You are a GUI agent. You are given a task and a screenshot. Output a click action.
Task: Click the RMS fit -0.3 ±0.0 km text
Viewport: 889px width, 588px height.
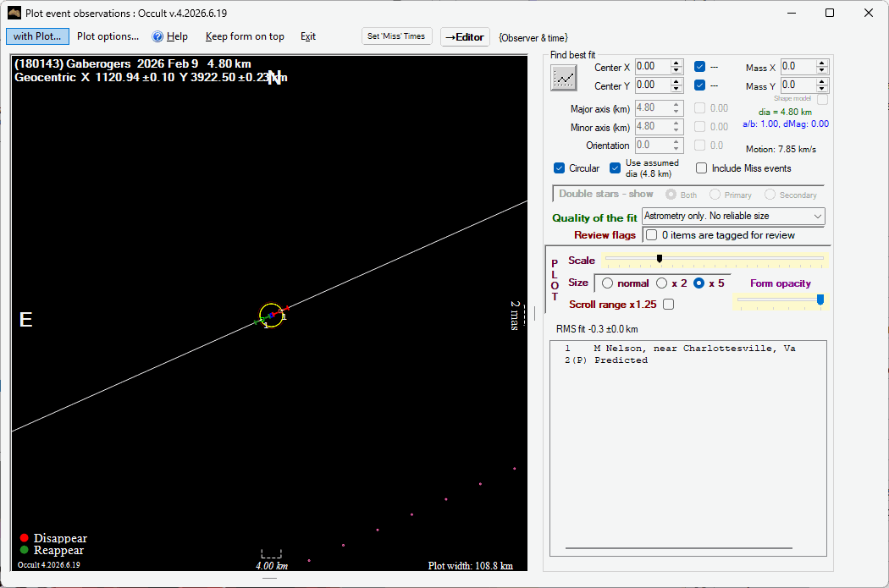pyautogui.click(x=597, y=329)
